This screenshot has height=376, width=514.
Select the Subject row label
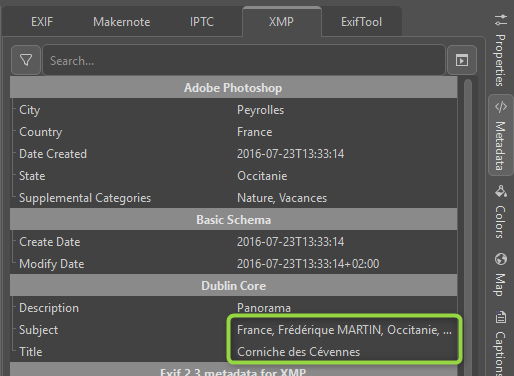click(39, 330)
